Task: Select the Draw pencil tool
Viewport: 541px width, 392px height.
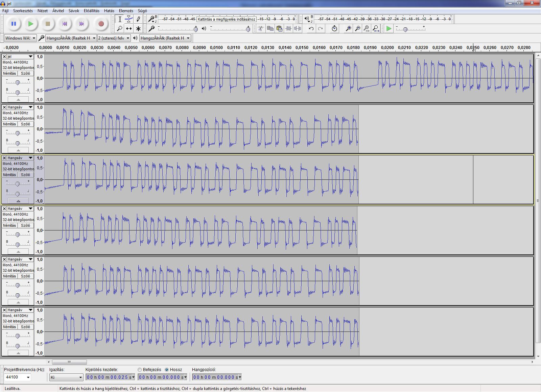Action: (x=138, y=19)
